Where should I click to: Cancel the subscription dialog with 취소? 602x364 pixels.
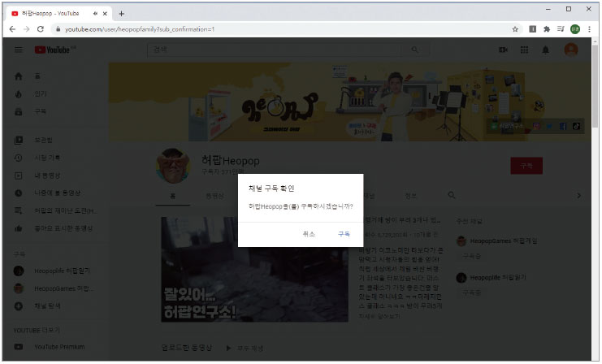(309, 234)
